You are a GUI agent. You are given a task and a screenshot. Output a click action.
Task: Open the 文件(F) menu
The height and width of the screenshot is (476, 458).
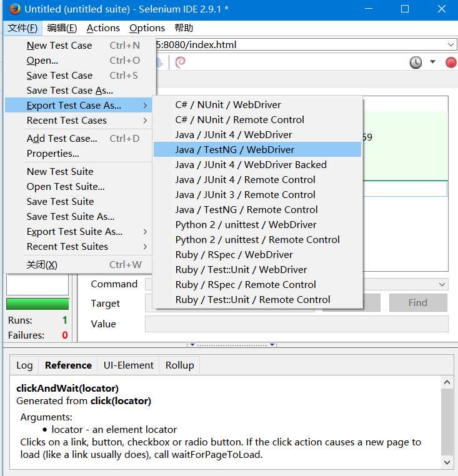pos(22,28)
